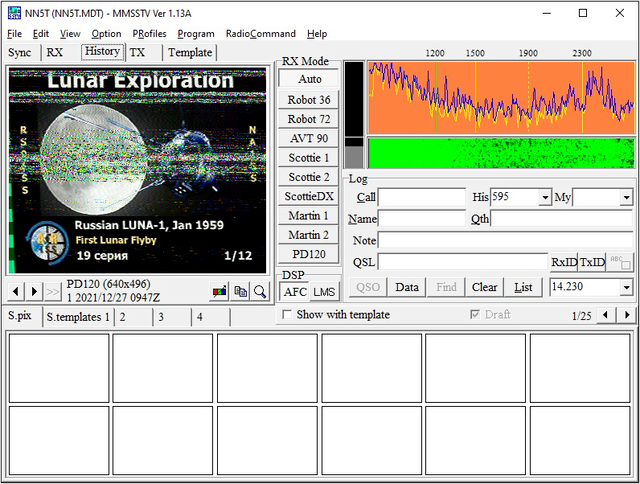Open magnifier zoom view of history image

click(x=260, y=291)
